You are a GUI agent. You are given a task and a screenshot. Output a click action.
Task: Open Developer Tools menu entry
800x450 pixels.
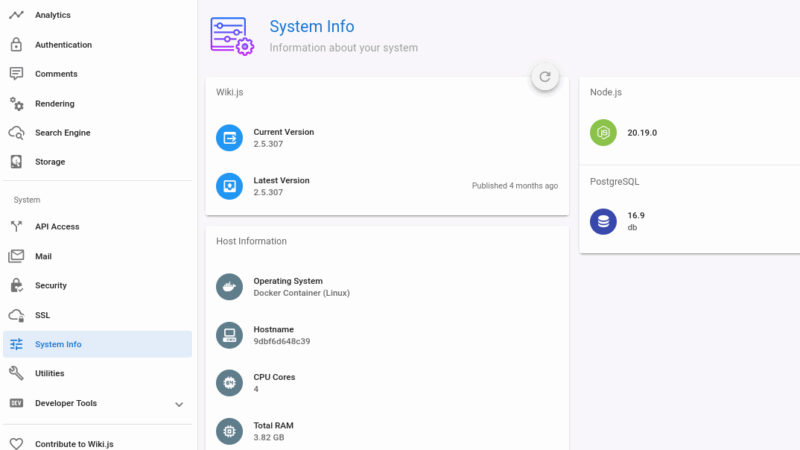[x=97, y=403]
